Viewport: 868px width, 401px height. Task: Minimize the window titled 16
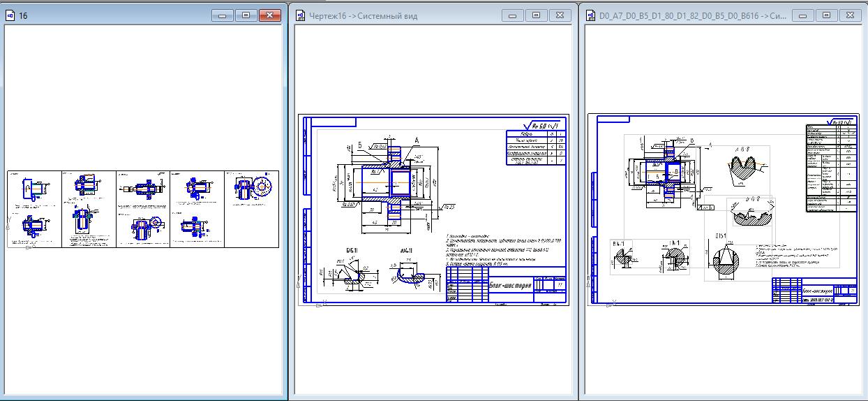click(x=224, y=15)
